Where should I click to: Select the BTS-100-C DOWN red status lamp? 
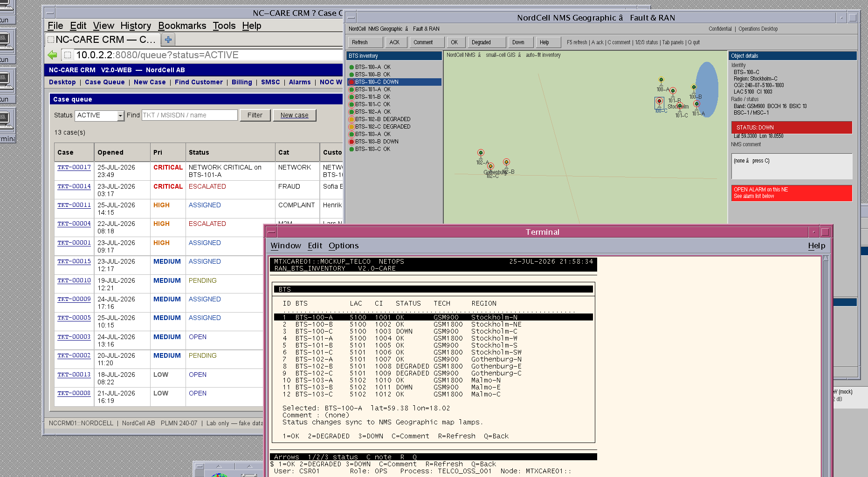[351, 82]
